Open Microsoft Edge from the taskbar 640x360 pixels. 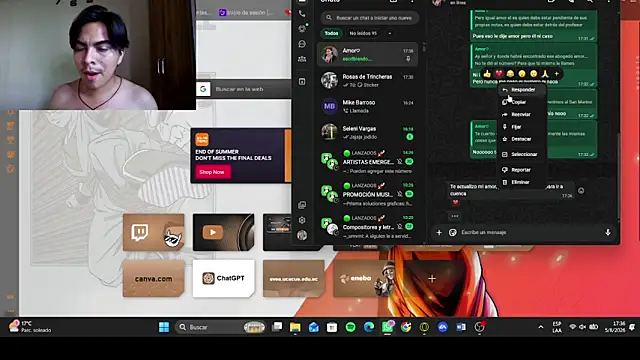369,327
